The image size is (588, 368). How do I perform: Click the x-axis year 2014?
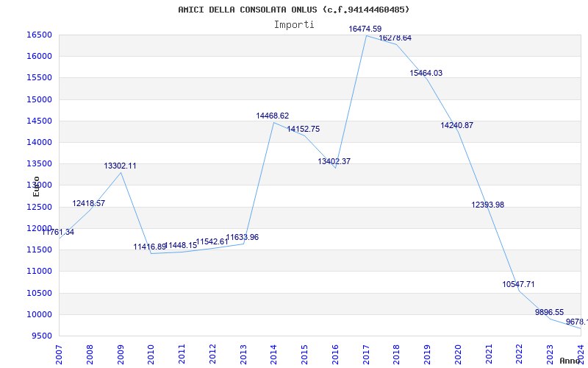[273, 355]
